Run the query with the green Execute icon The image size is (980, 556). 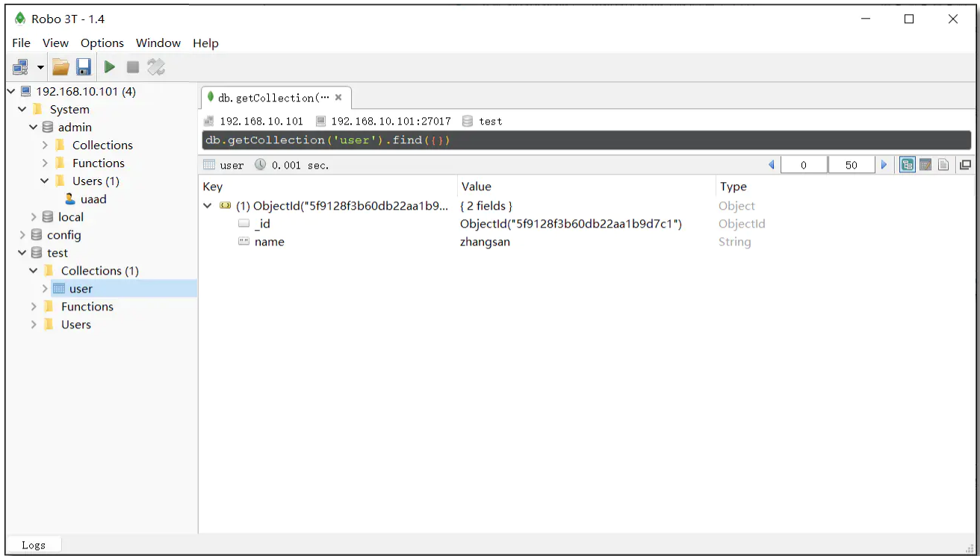[110, 67]
